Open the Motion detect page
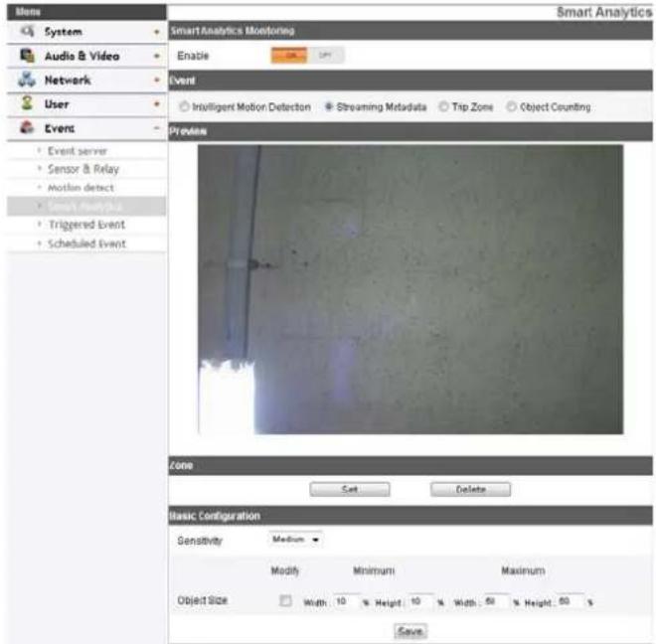 81,188
